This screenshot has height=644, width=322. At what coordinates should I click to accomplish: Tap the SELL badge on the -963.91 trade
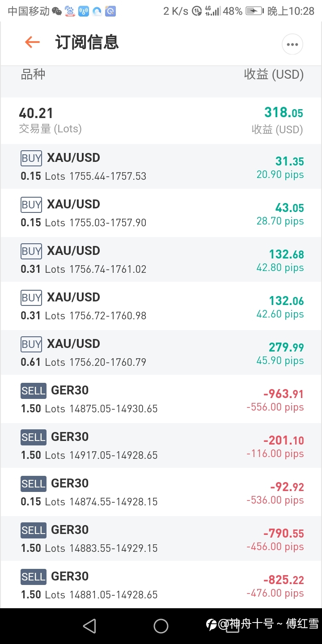tap(34, 390)
